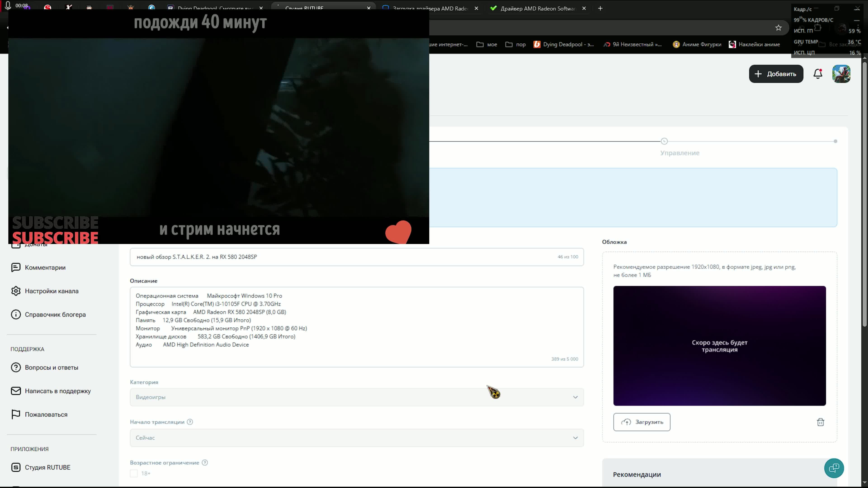Click the Добавить button
This screenshot has height=488, width=868.
(776, 74)
